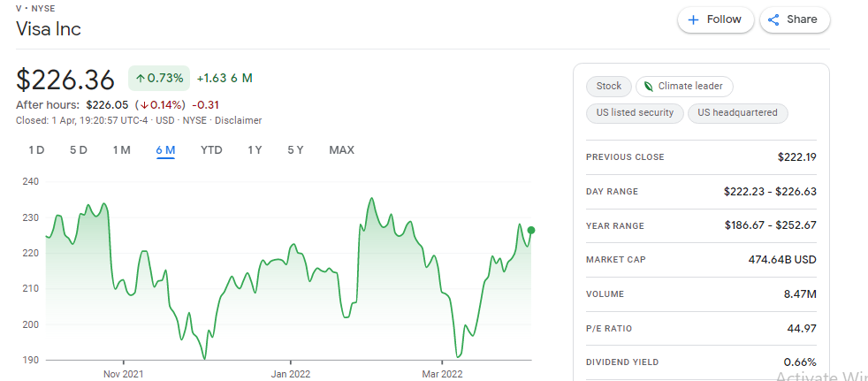
Task: Select the MAX chart range
Action: [341, 150]
